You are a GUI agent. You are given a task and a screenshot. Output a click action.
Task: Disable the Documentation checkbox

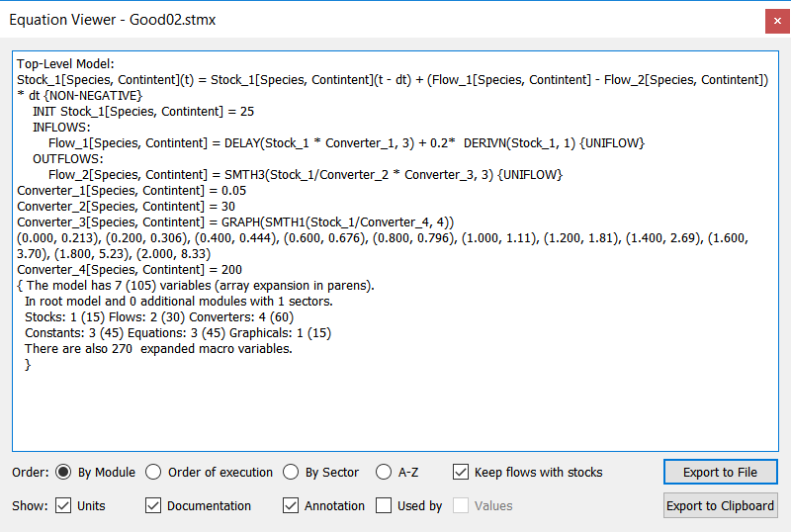153,505
